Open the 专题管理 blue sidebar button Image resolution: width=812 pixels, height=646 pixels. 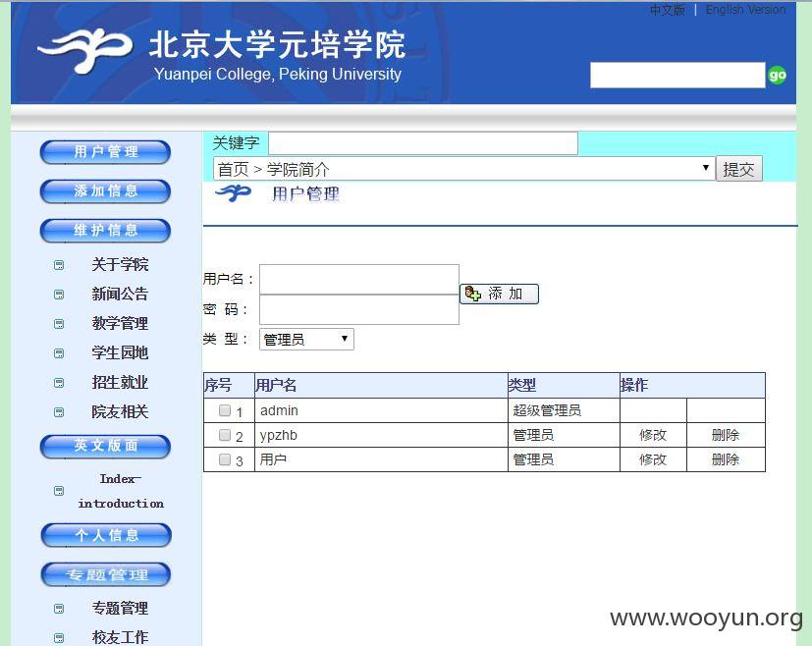point(106,574)
